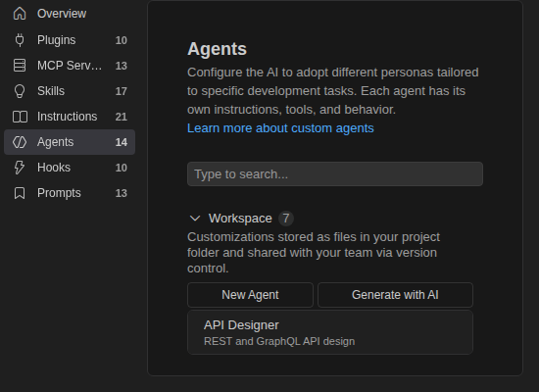Click the Hooks lightning icon
Viewport: 539px width, 392px height.
20,168
